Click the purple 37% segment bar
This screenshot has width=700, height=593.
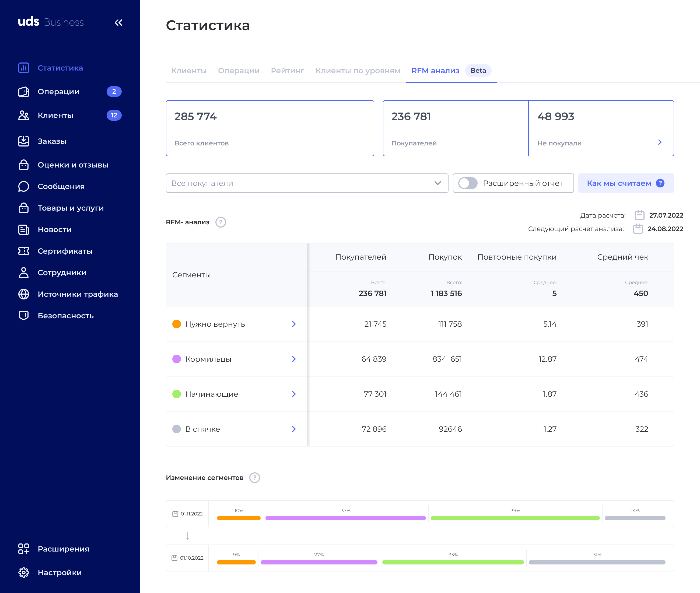pyautogui.click(x=345, y=518)
